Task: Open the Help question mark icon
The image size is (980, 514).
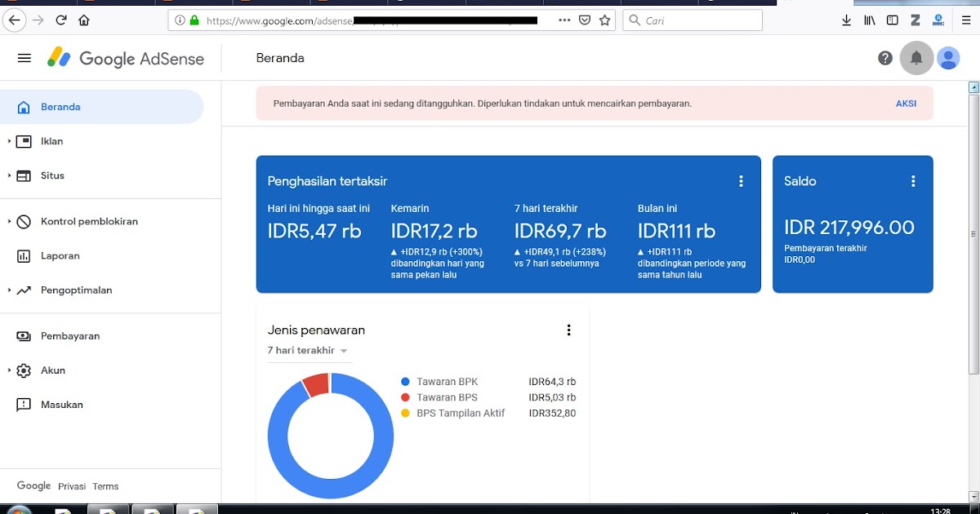Action: 884,57
